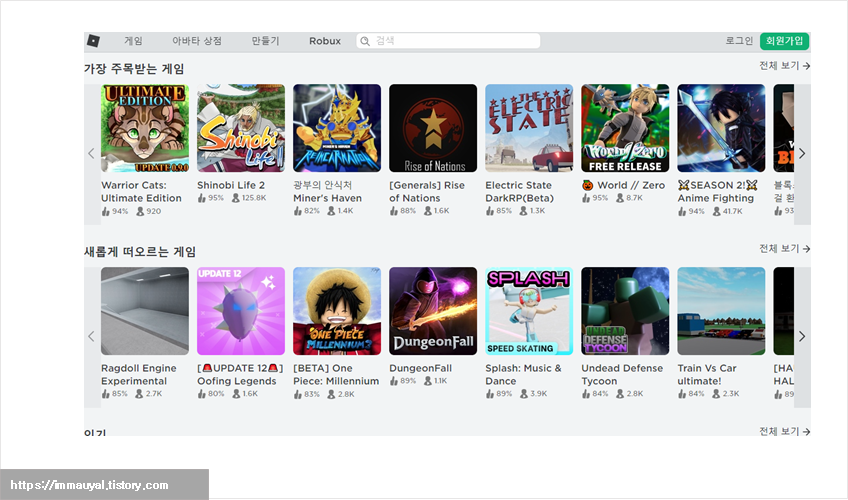
Task: Click the 'DungeonFall' title text
Action: pyautogui.click(x=421, y=368)
